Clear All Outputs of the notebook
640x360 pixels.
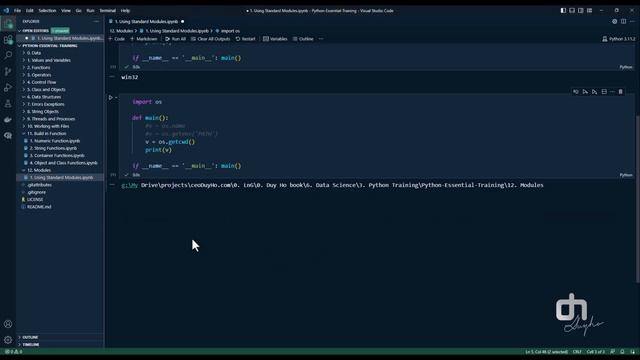click(x=210, y=39)
